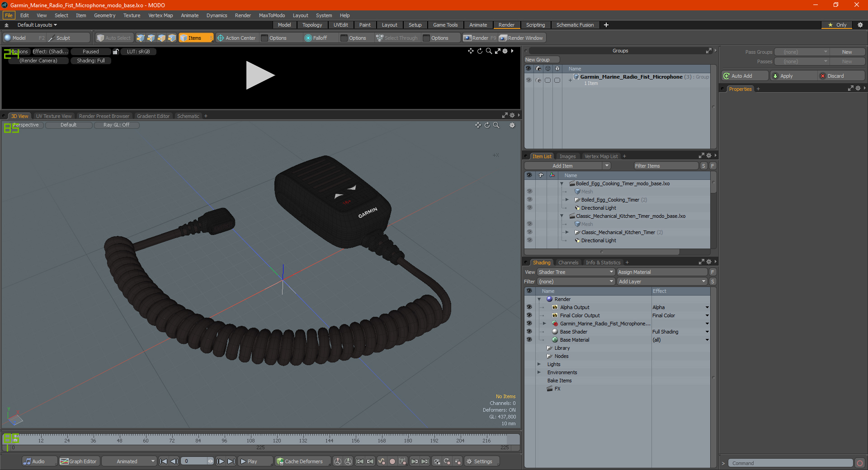Open the Default Layouts dropdown

(37, 25)
